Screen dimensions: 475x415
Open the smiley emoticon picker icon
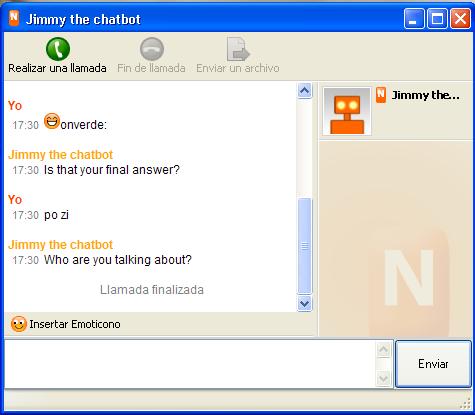coord(18,324)
